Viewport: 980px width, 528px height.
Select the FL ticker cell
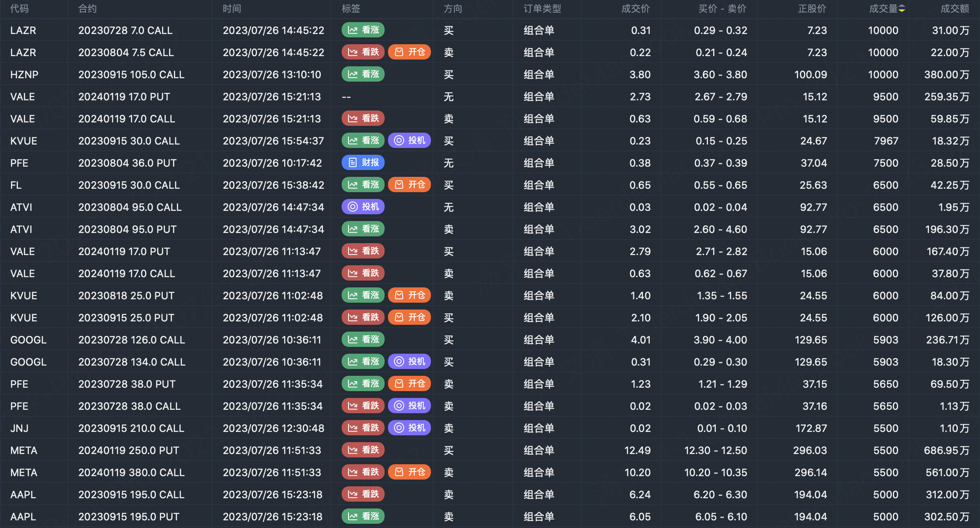(x=16, y=185)
